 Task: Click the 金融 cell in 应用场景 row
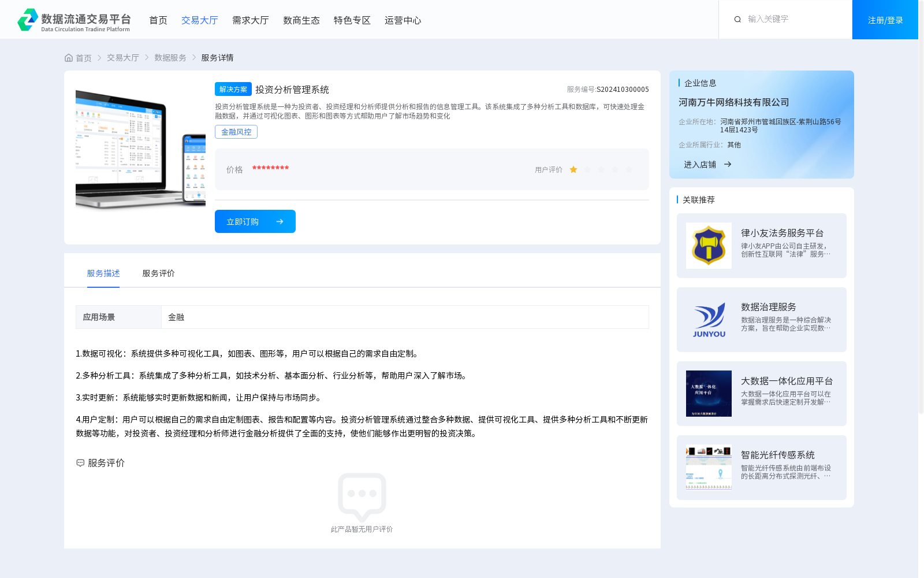tap(405, 317)
